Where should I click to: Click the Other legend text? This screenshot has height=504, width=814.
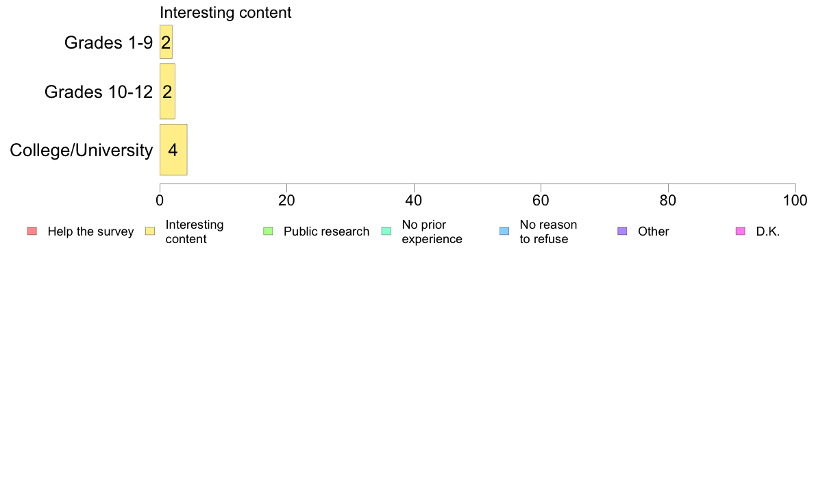click(654, 231)
